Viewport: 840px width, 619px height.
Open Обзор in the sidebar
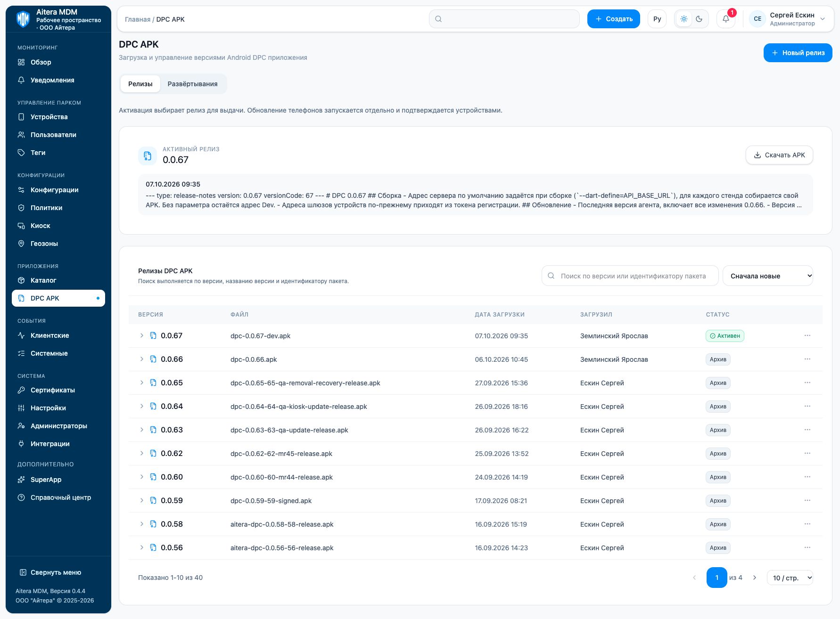point(58,62)
